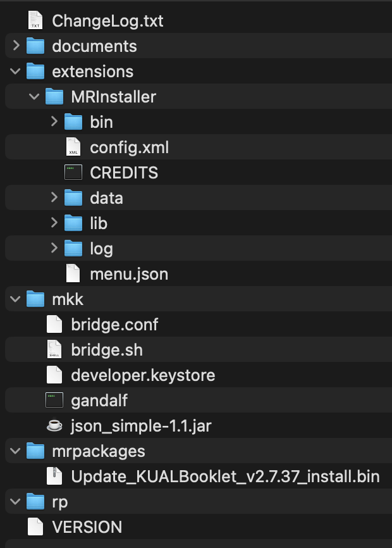Expand the data folder disclosure arrow

54,198
